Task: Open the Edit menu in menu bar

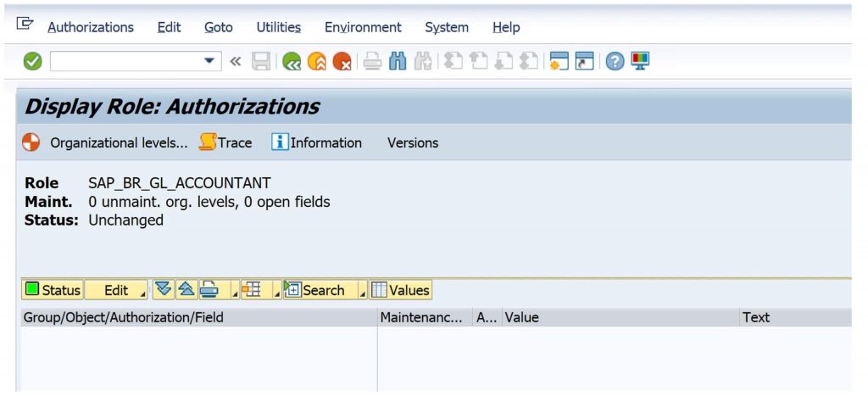Action: [x=169, y=27]
